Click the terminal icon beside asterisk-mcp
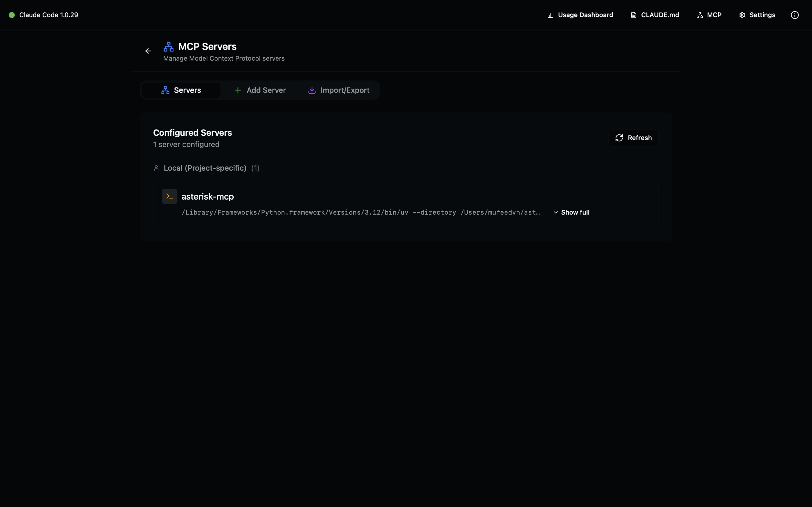The width and height of the screenshot is (812, 507). coord(169,196)
